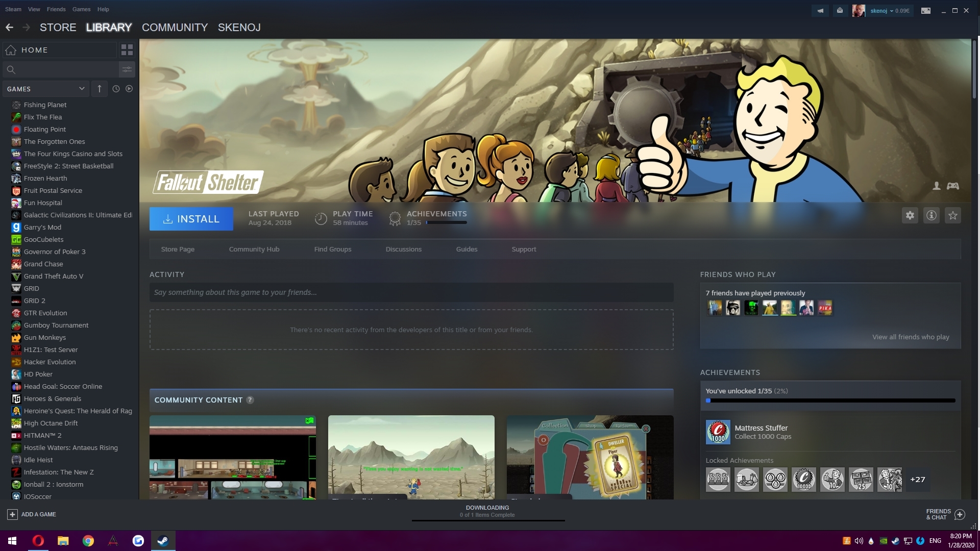
Task: Open Google Chrome from taskbar
Action: click(88, 541)
